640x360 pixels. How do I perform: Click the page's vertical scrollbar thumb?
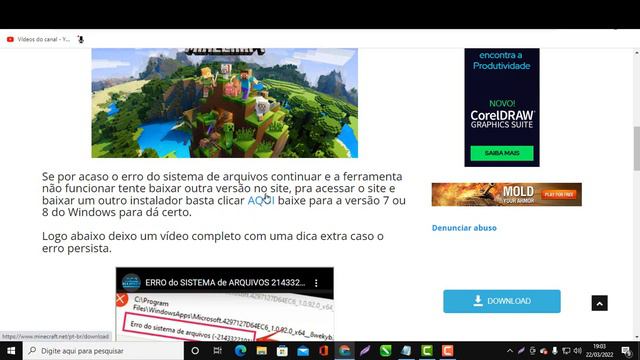(636, 148)
